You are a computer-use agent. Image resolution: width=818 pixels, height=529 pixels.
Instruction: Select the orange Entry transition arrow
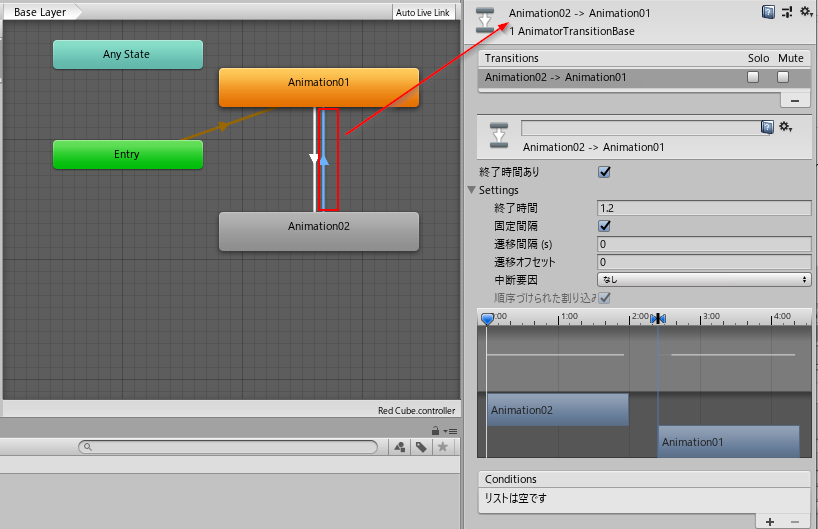coord(224,125)
